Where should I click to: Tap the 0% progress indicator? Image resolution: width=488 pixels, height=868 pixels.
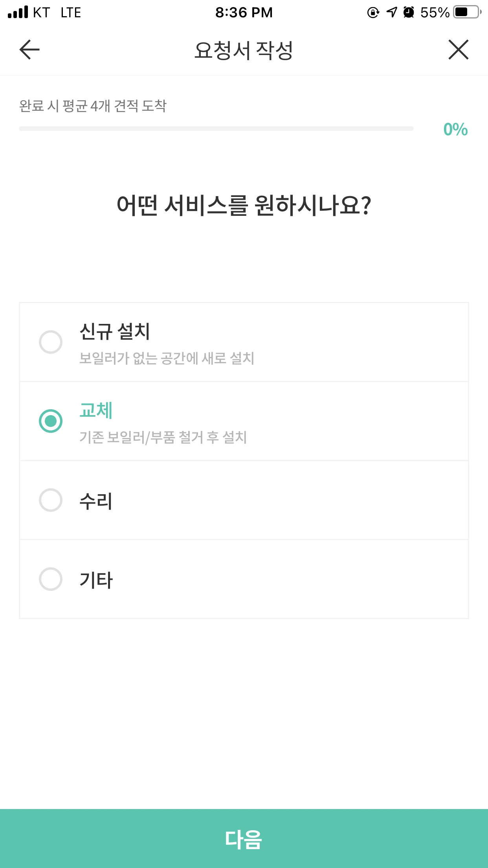coord(455,129)
